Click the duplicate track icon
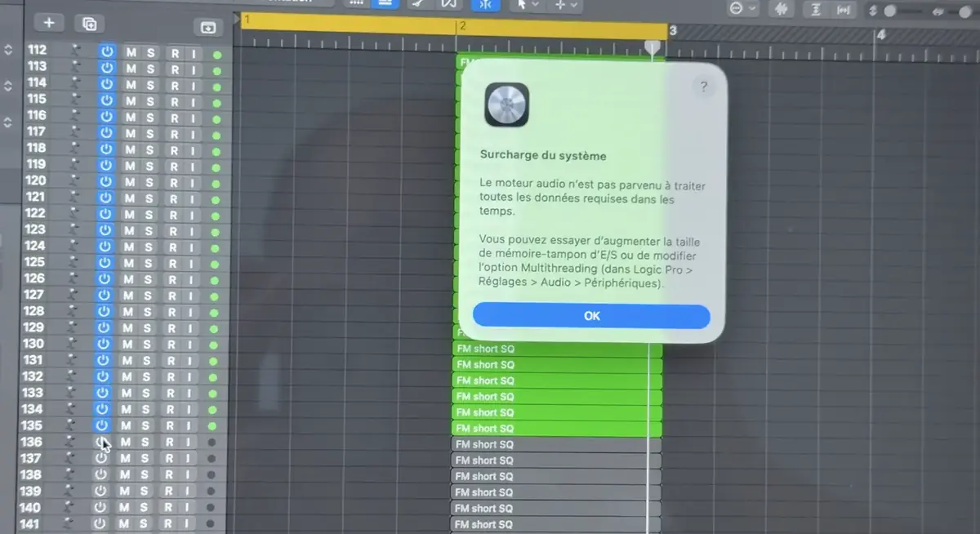 tap(89, 24)
